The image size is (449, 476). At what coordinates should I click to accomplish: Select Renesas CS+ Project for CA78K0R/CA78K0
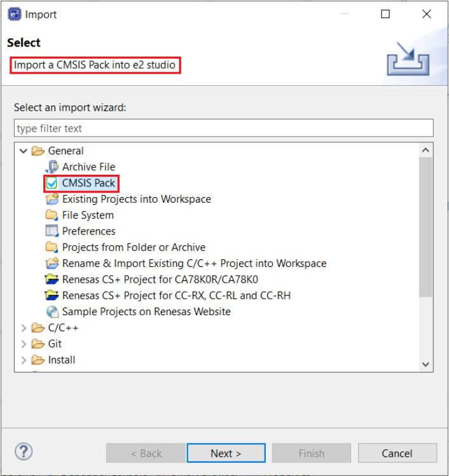click(x=160, y=280)
